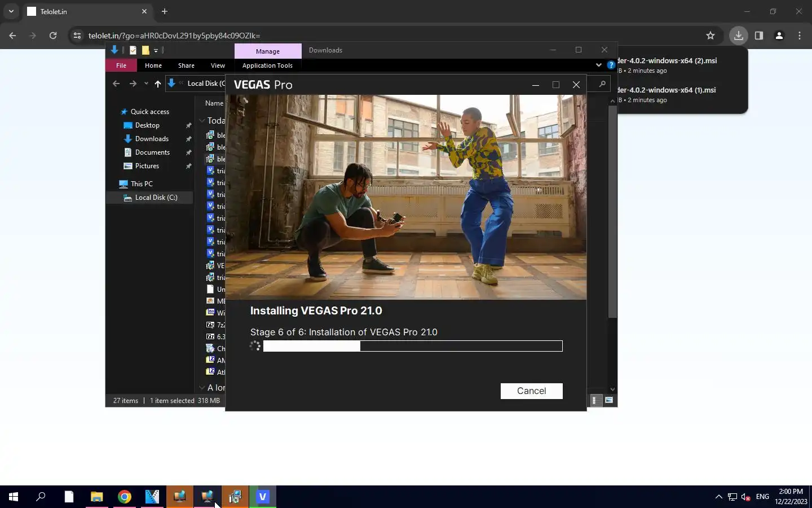Select the 7z file in the list
This screenshot has width=812, height=508.
[216, 325]
